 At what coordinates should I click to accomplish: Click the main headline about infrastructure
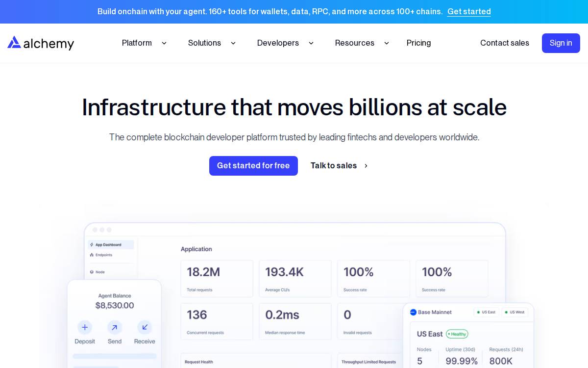[294, 107]
